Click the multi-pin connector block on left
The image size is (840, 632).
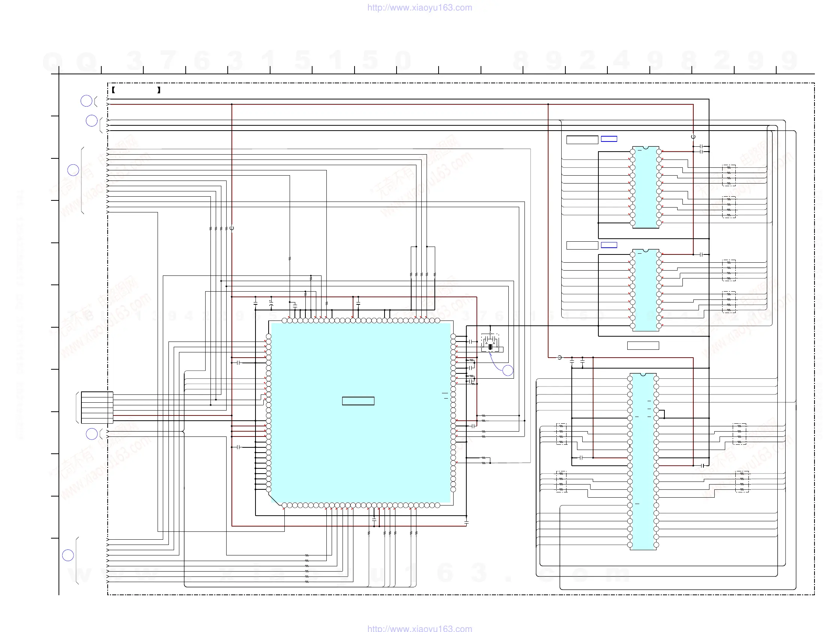coord(97,408)
